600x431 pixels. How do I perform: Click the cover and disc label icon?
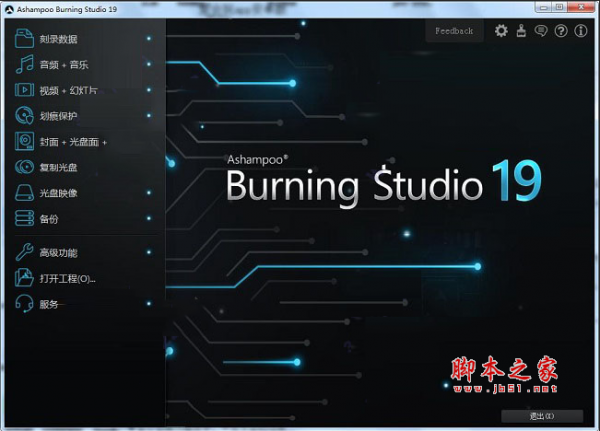tap(24, 141)
